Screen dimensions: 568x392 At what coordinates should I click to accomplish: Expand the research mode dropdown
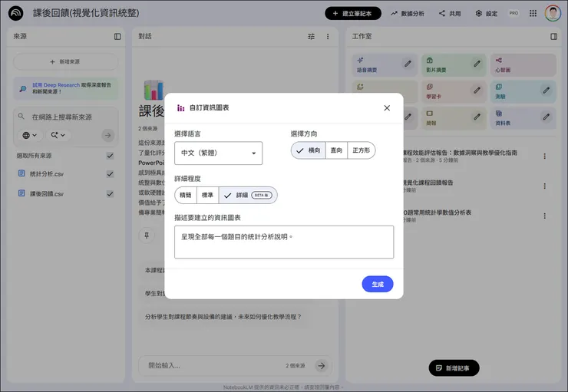(58, 135)
